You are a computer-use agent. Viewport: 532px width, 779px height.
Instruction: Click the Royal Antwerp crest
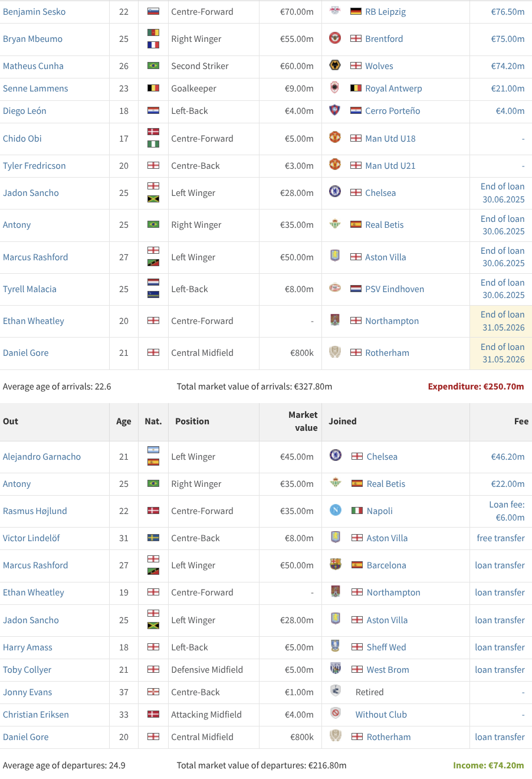[x=334, y=88]
